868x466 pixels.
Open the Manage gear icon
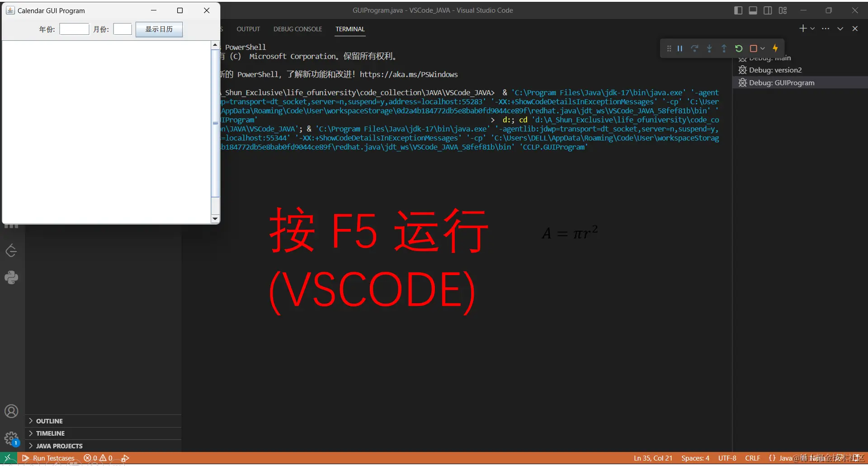11,438
